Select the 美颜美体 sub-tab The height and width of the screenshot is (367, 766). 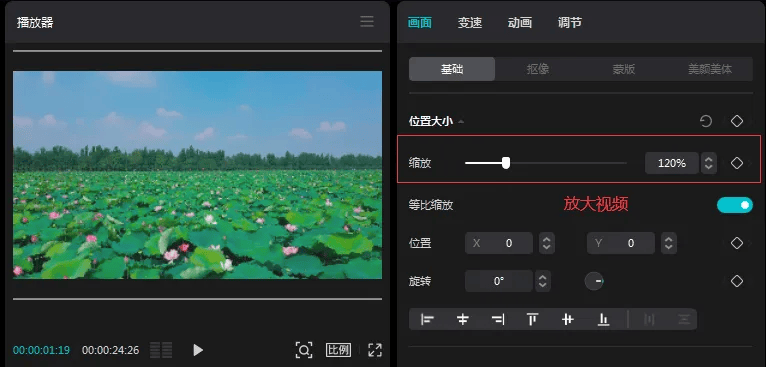[710, 69]
